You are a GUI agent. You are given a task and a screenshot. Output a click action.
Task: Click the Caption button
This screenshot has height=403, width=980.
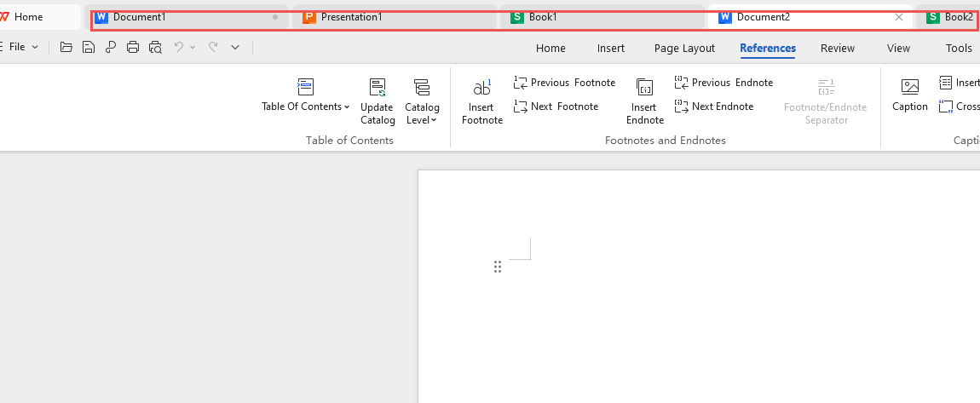pyautogui.click(x=910, y=95)
